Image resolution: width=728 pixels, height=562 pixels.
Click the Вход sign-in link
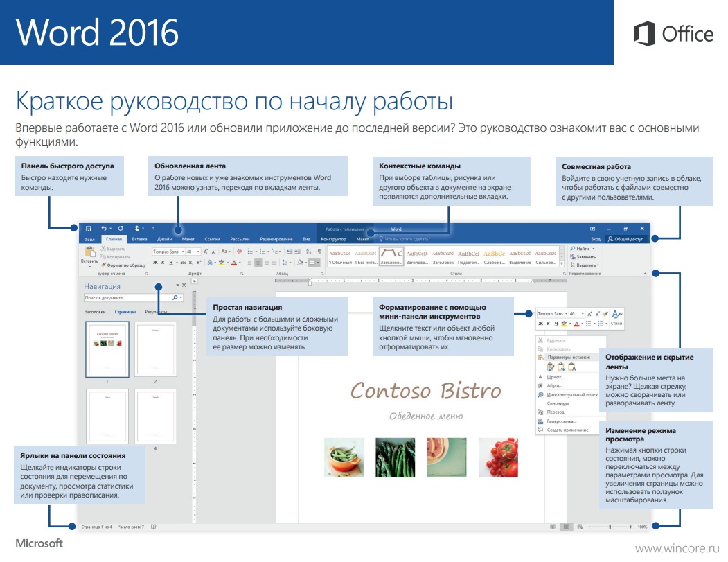(x=596, y=239)
